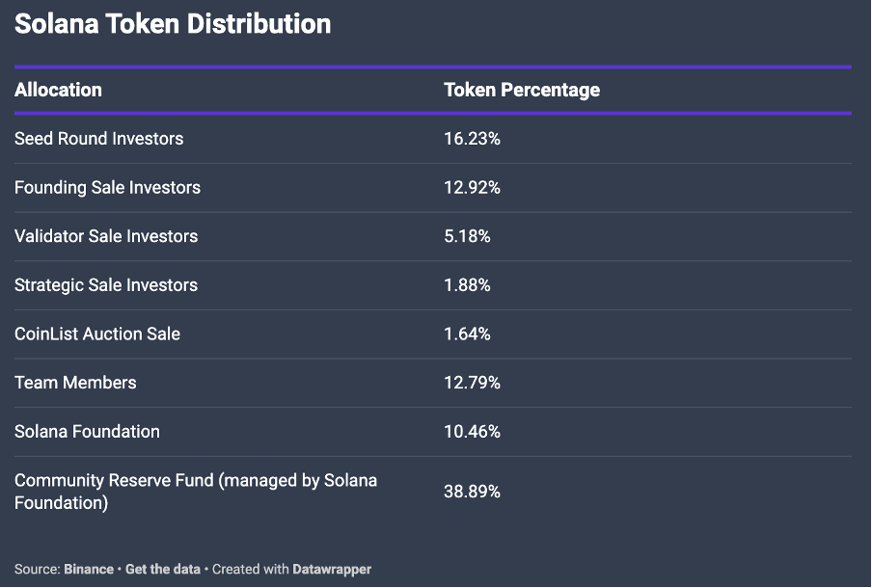Select the CoinList Auction Sale label
872x588 pixels.
click(x=97, y=334)
